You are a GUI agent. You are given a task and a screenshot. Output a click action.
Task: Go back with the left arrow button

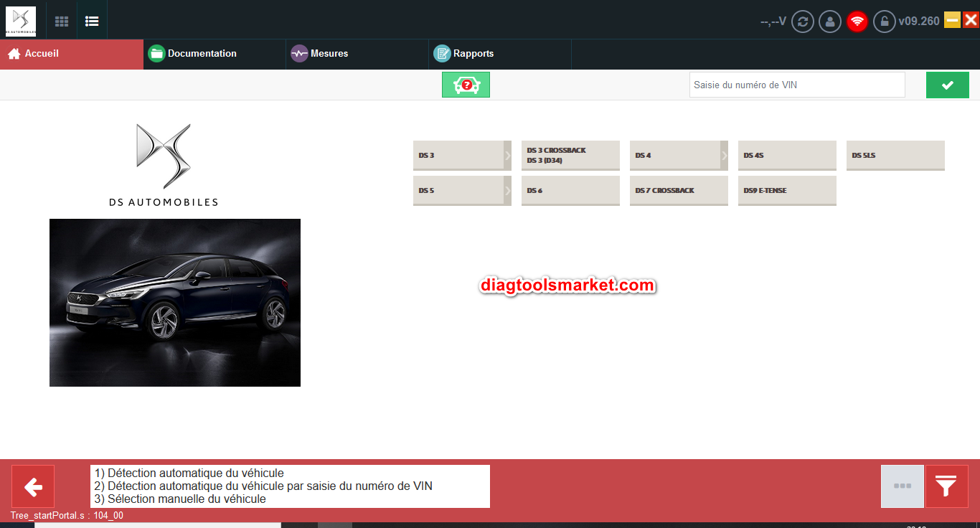(x=33, y=486)
